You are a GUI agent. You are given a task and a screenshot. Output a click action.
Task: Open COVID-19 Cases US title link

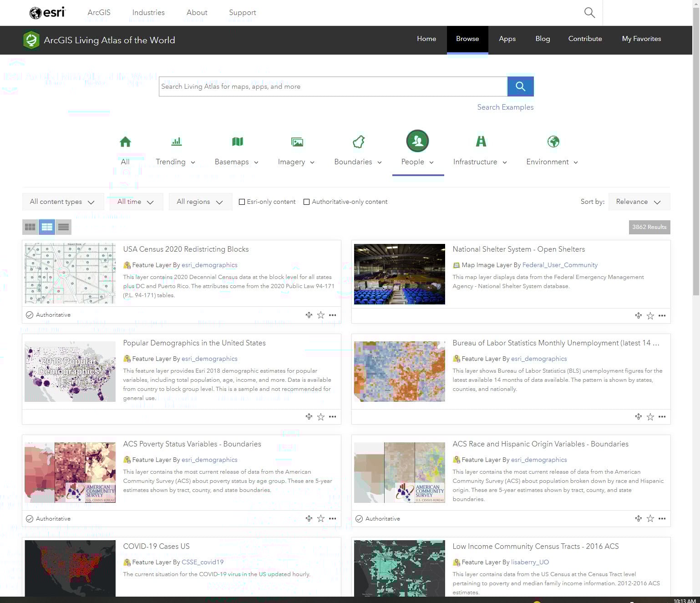pos(156,547)
